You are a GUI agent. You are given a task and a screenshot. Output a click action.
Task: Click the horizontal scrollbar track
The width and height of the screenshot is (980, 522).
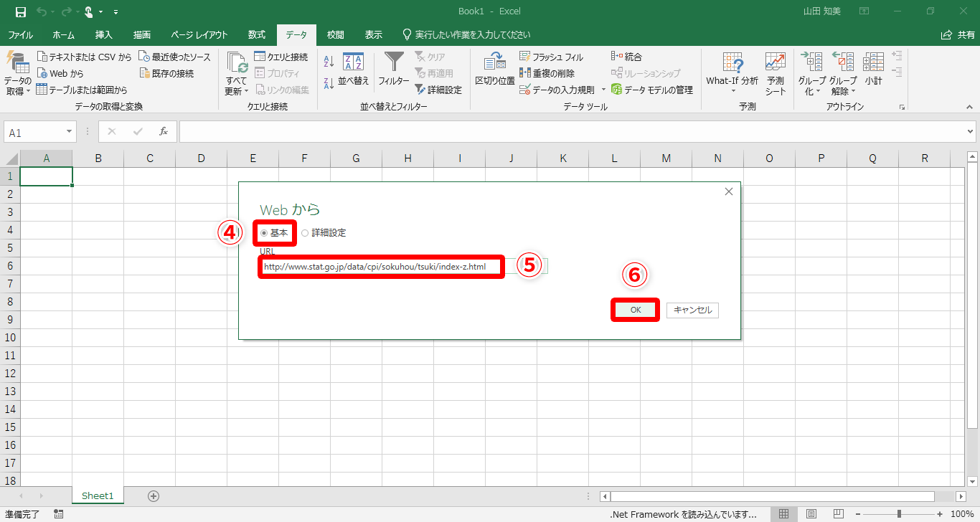(x=783, y=496)
